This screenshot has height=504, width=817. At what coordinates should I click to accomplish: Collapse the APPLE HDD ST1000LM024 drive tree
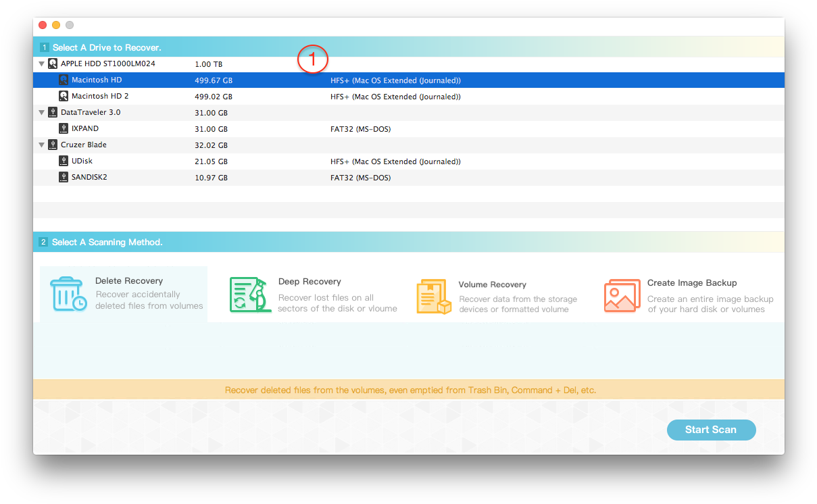coord(42,64)
